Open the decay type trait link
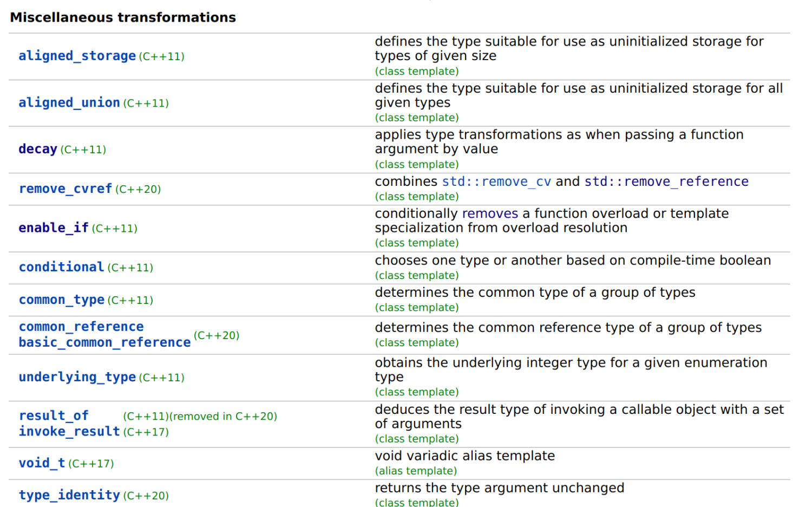The image size is (812, 507). click(x=38, y=149)
